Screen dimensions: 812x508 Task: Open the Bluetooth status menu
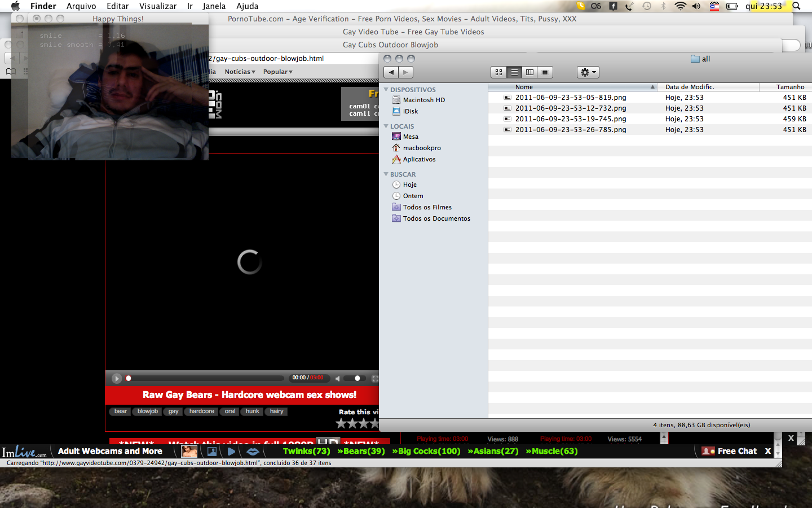(x=663, y=6)
